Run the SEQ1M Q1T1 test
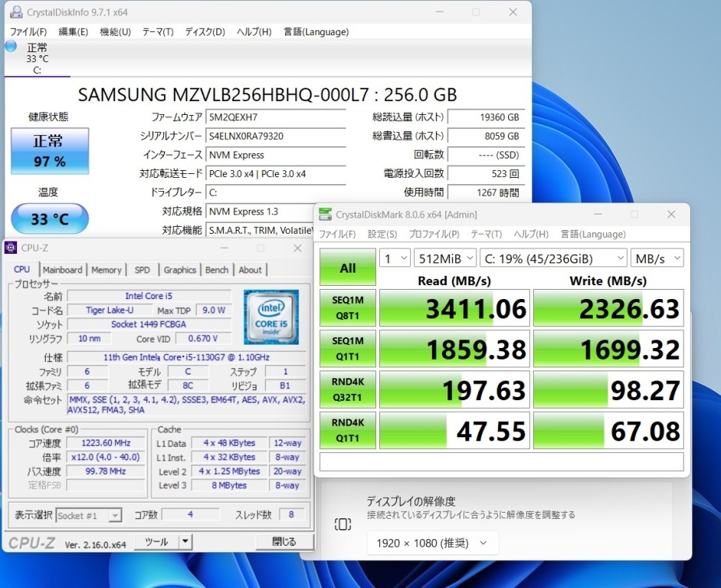Screen dimensions: 721x588 [x=347, y=349]
